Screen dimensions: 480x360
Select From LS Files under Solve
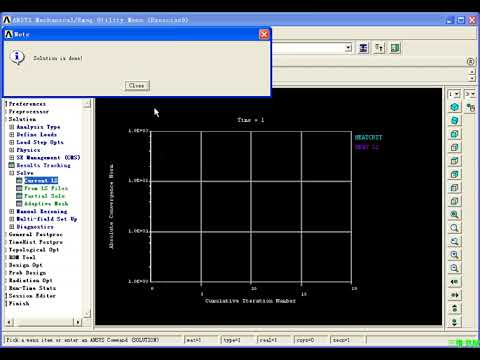46,188
